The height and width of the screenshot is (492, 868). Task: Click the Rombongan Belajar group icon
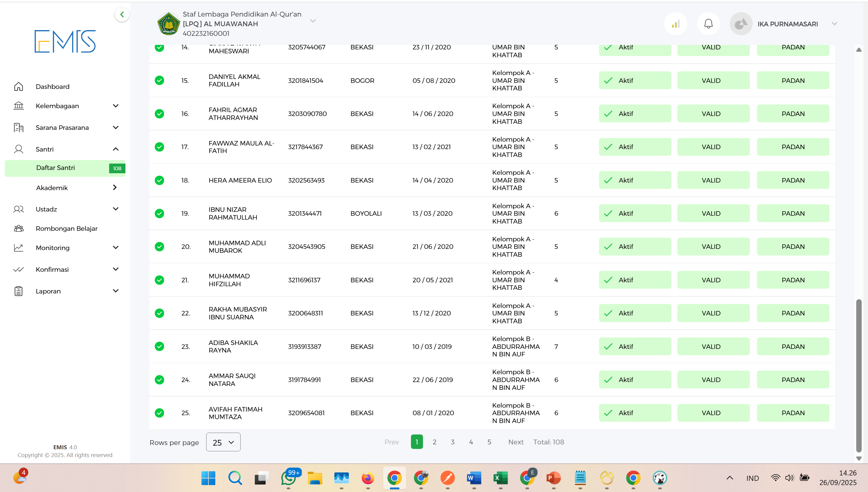(19, 228)
